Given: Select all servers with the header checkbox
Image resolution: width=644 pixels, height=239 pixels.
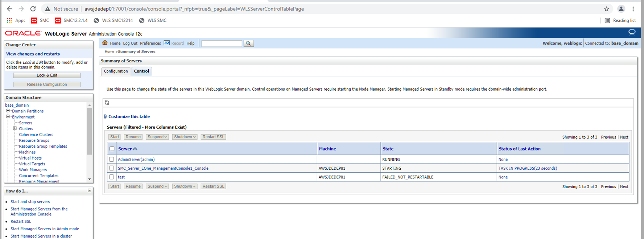Looking at the screenshot, I should point(112,149).
